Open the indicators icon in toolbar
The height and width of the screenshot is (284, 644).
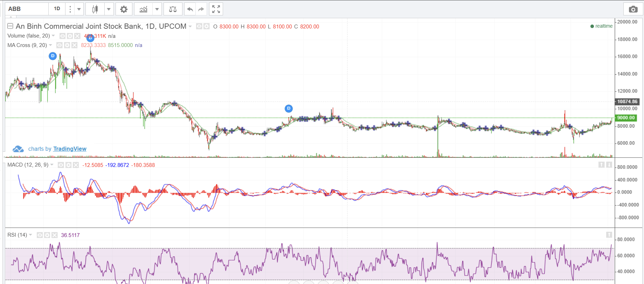(x=143, y=9)
